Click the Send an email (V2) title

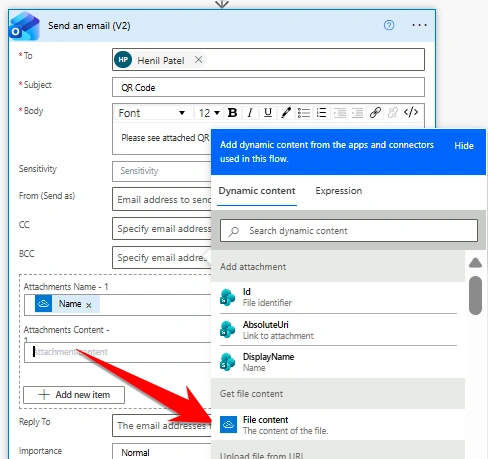point(89,26)
